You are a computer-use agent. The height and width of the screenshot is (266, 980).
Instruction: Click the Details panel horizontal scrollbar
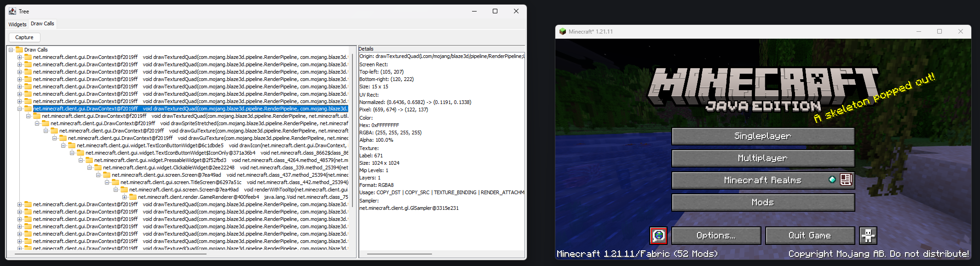(x=399, y=254)
